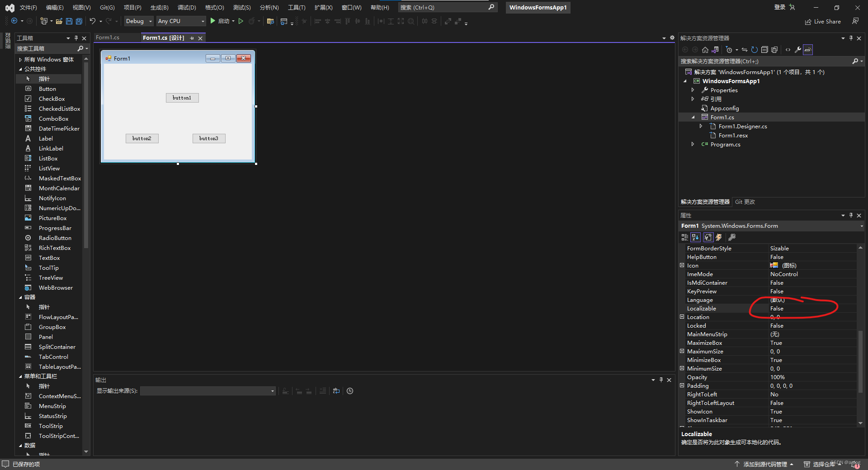
Task: Select the RichTextBox control in Toolbox
Action: pos(55,248)
